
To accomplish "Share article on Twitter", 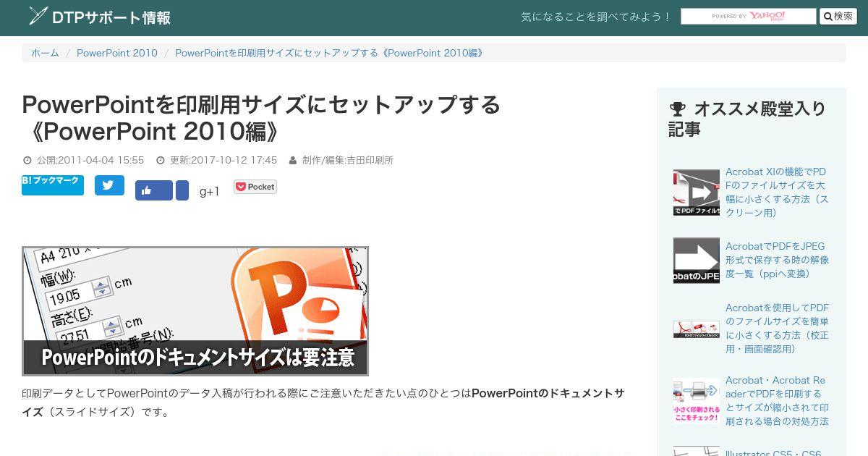I will pyautogui.click(x=109, y=185).
